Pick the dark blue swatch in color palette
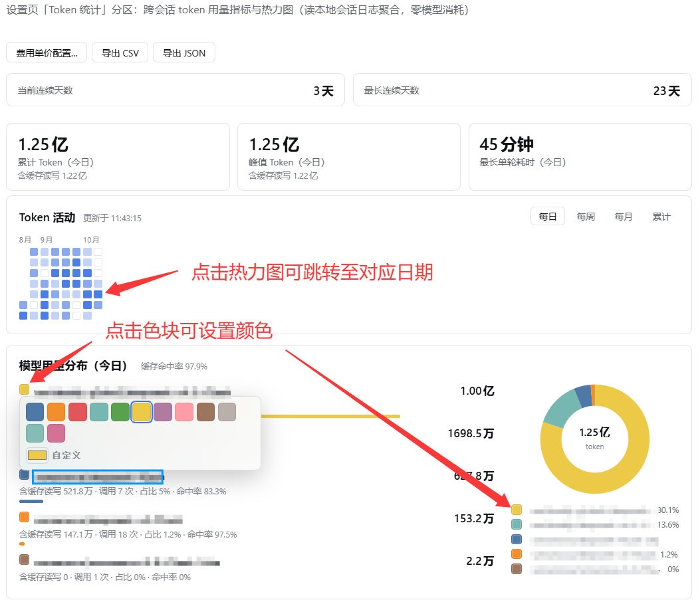This screenshot has width=700, height=608. tap(35, 412)
